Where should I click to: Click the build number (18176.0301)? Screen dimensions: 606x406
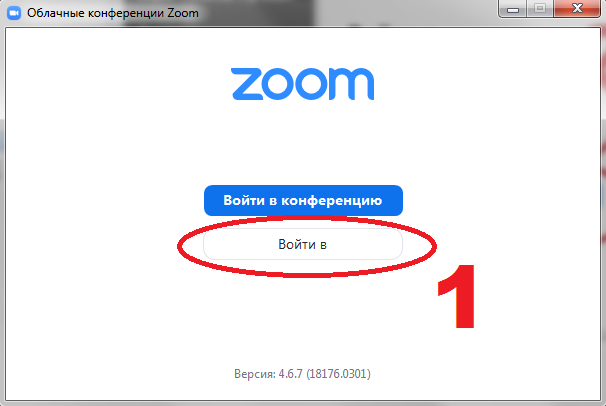tap(339, 374)
